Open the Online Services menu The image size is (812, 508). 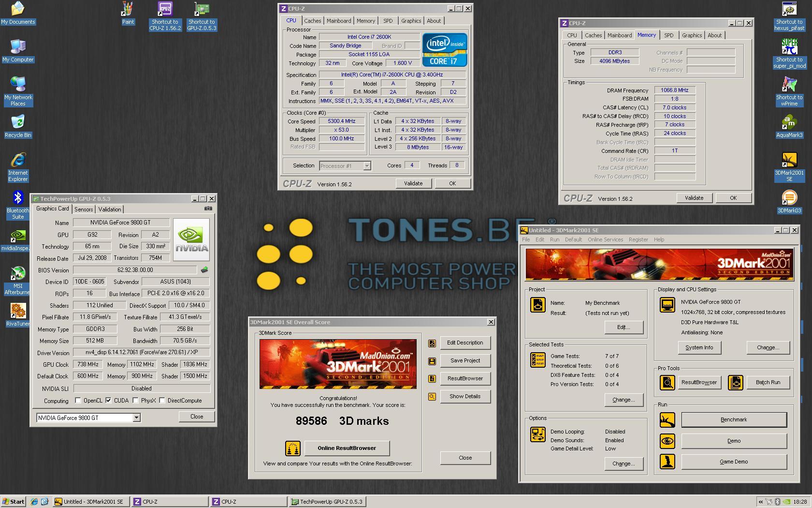[605, 240]
